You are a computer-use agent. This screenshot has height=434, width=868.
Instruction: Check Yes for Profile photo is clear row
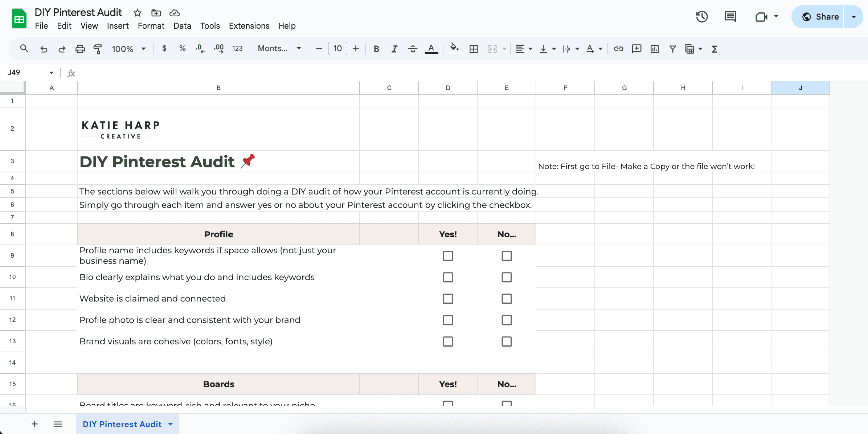448,320
